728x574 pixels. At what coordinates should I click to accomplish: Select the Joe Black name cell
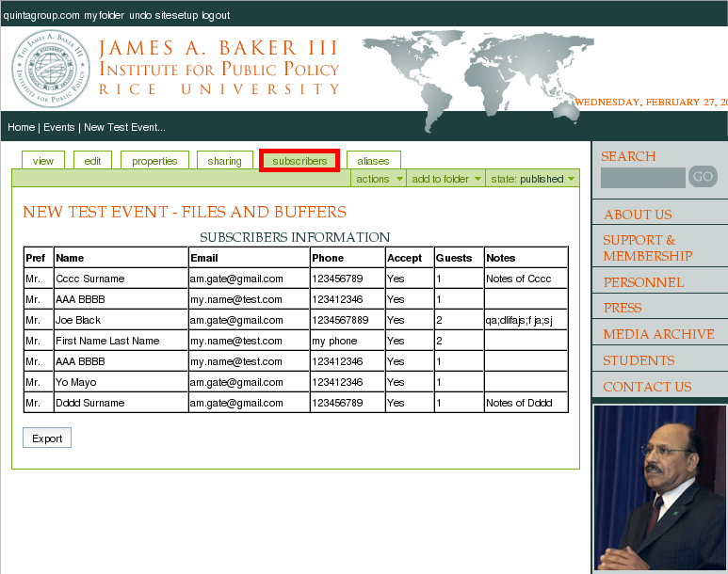pyautogui.click(x=121, y=320)
